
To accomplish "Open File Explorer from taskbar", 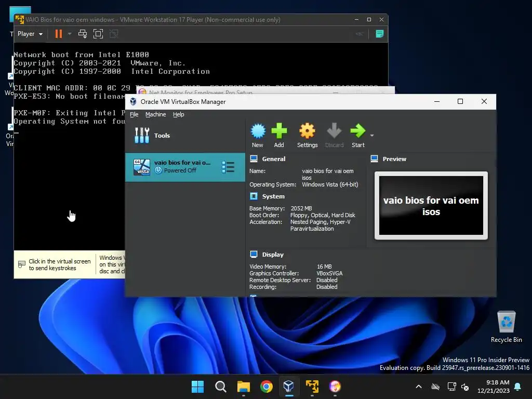I will coord(243,387).
